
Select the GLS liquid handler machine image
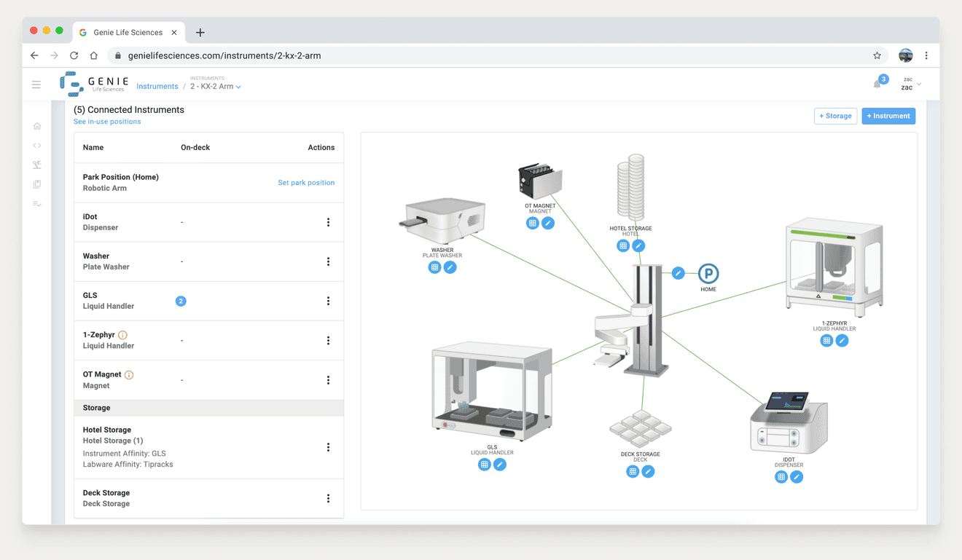pyautogui.click(x=492, y=392)
